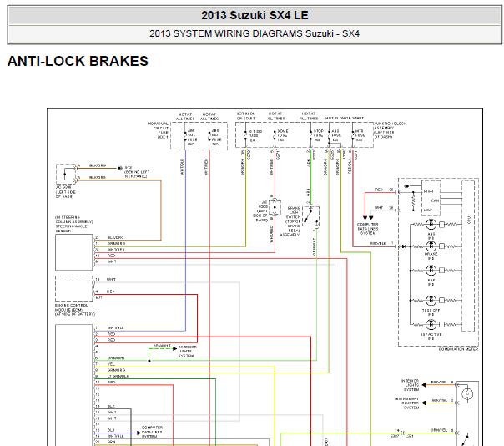Click the blue arrow pointing to Computer Data Lines
504x446 pixels.
tap(139, 433)
